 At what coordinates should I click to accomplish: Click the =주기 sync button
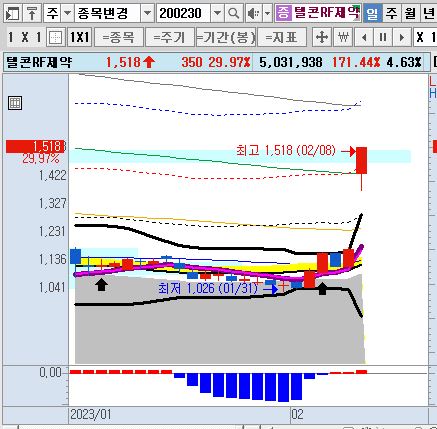[x=169, y=37]
